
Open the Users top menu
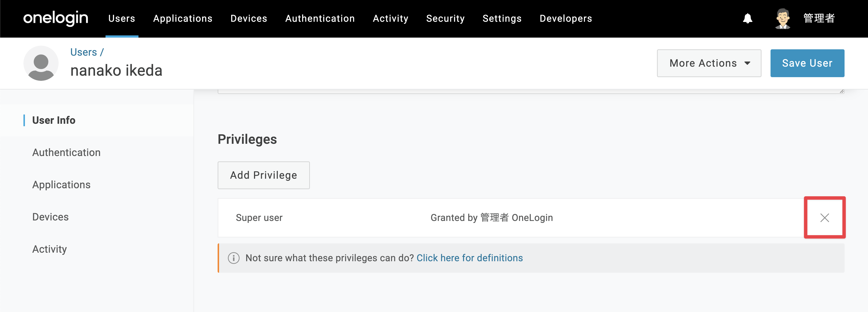122,19
